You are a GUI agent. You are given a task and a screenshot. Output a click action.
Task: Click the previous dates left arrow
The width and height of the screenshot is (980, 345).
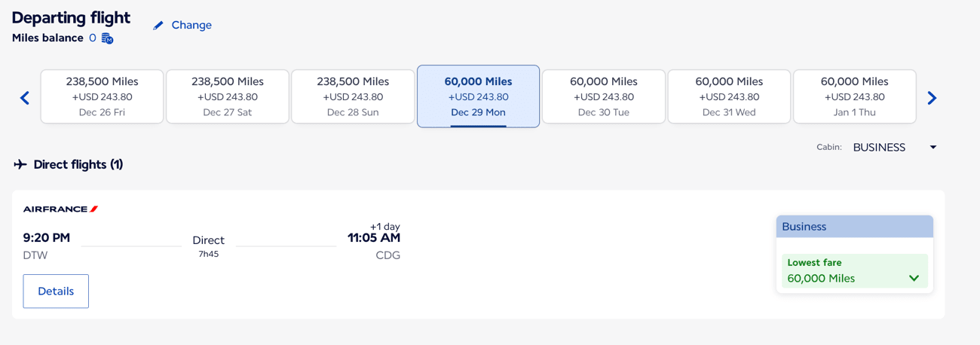[x=25, y=98]
